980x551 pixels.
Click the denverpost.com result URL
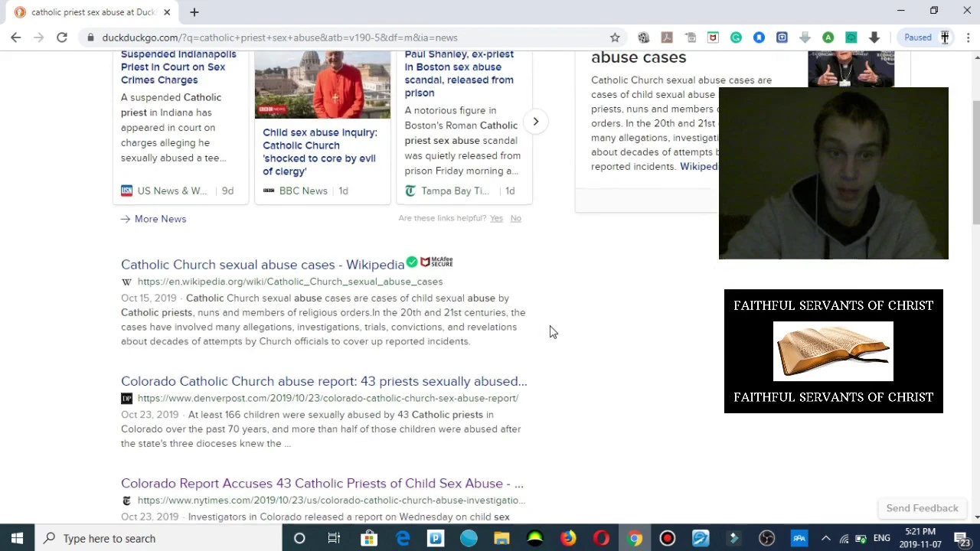point(328,398)
